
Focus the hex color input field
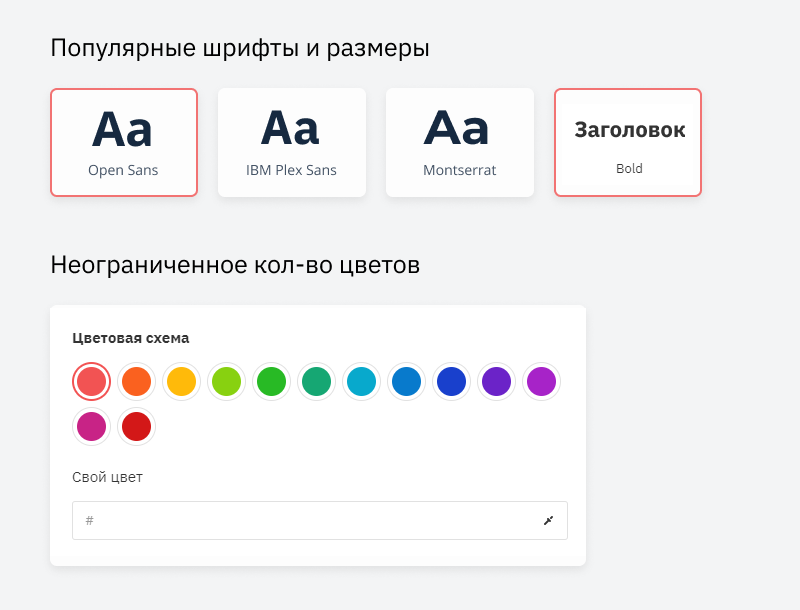tap(300, 520)
